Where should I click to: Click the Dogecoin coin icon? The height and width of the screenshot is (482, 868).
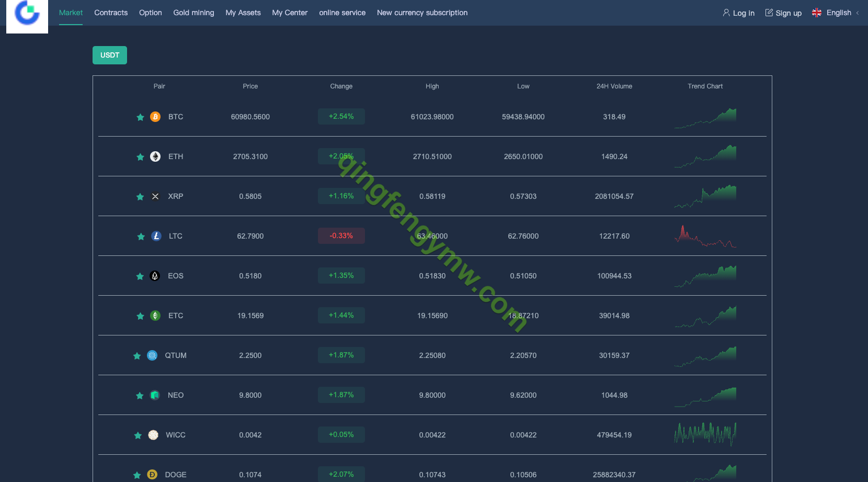[x=152, y=475]
